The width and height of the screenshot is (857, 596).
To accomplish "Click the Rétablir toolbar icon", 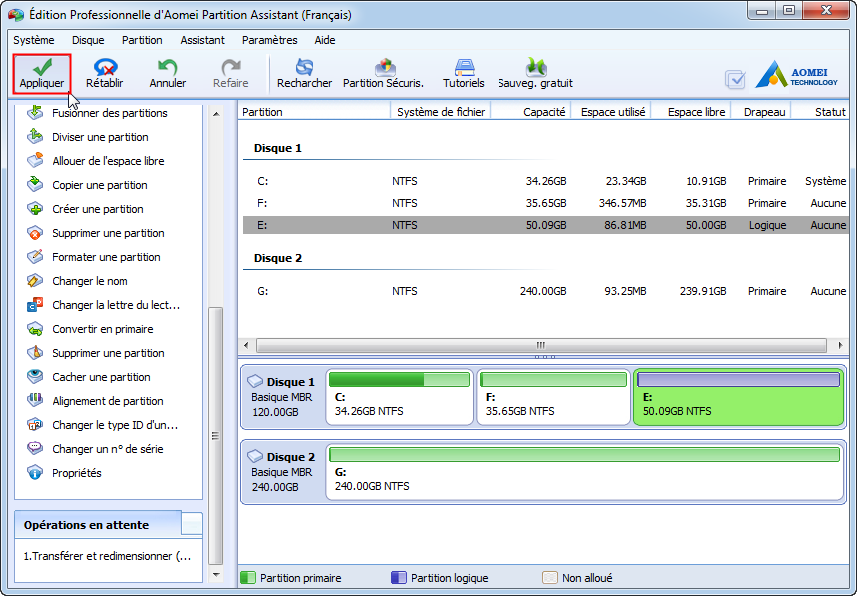I will 104,74.
